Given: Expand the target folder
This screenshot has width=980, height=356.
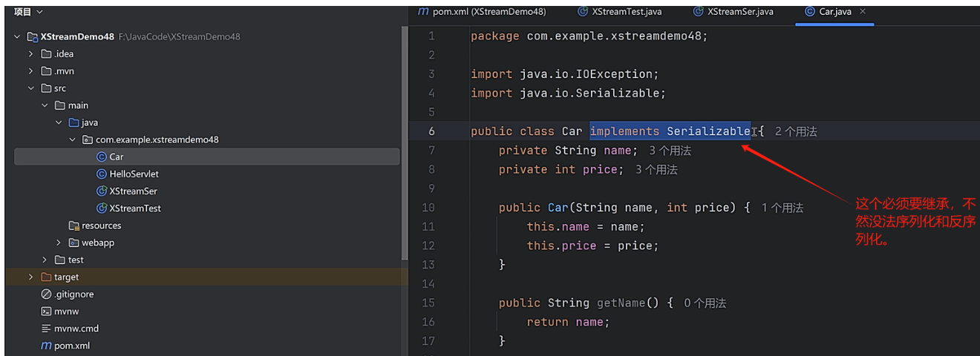Looking at the screenshot, I should point(30,277).
